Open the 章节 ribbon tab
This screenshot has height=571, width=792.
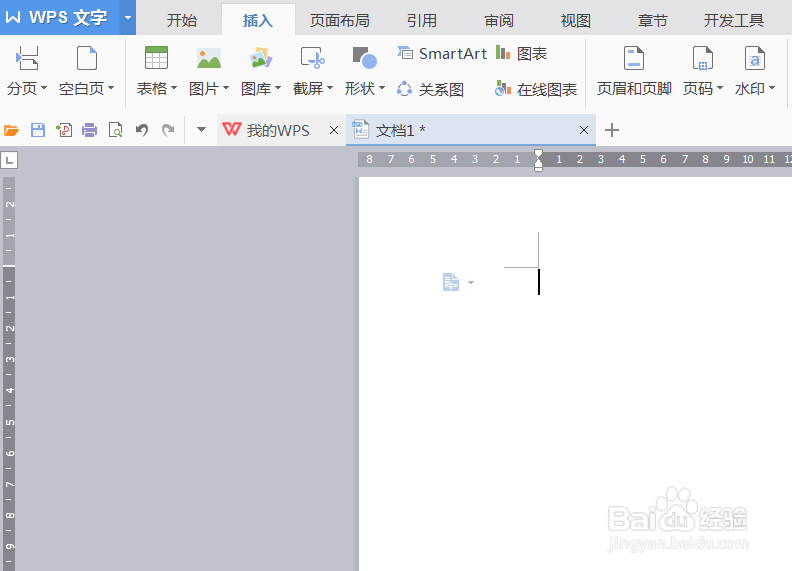pos(652,21)
